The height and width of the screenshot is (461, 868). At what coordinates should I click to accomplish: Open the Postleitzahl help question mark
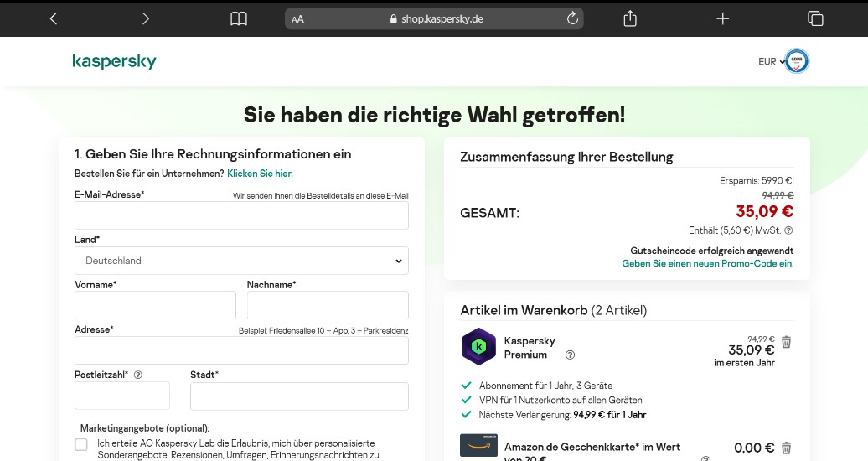click(x=138, y=375)
